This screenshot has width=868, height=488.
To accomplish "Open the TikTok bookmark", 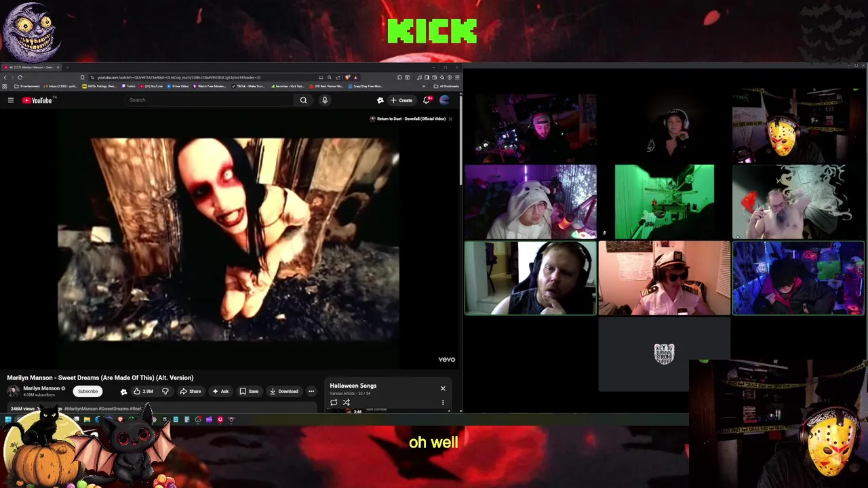I will pos(250,86).
